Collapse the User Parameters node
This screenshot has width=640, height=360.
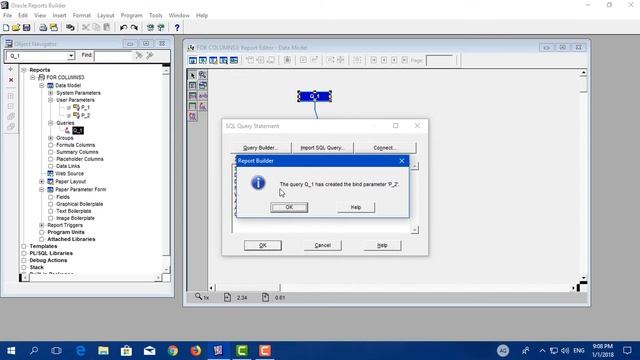51,100
